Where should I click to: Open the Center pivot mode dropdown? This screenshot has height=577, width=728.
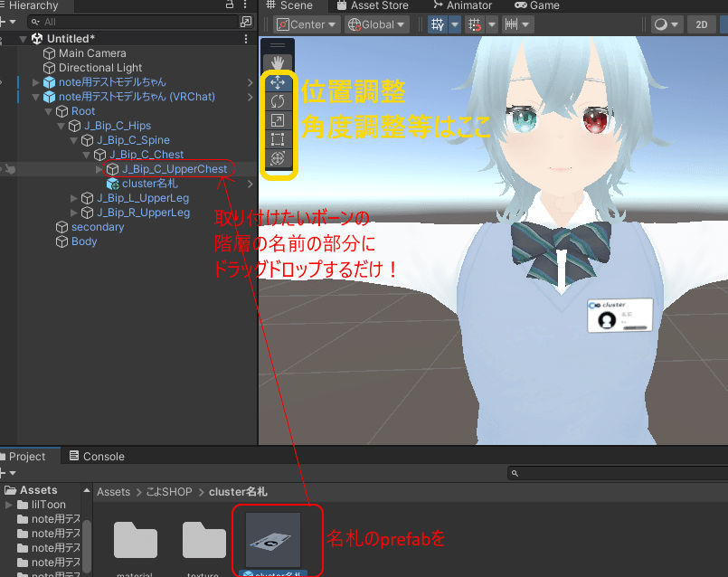(x=307, y=24)
